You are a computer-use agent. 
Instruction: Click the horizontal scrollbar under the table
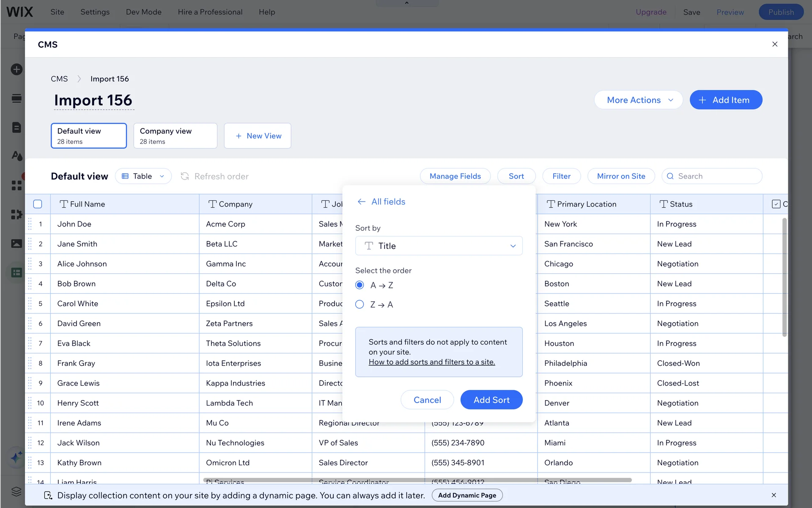point(417,480)
